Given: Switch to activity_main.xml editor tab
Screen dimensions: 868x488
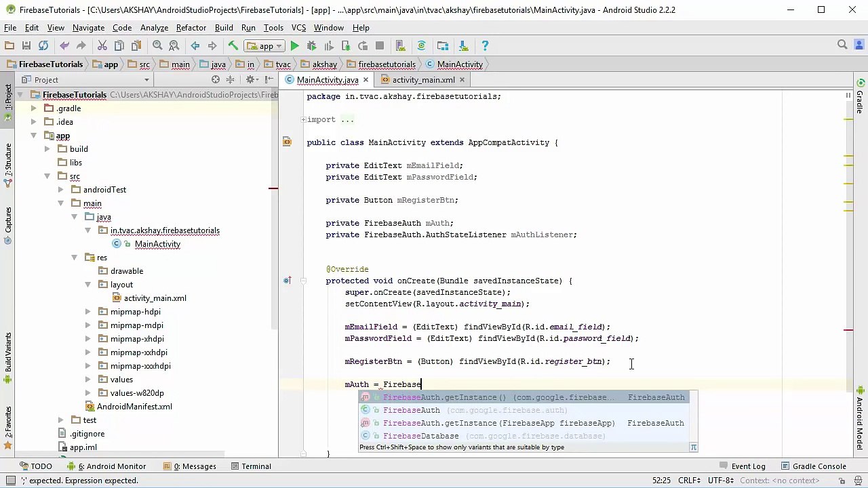Looking at the screenshot, I should (x=423, y=80).
